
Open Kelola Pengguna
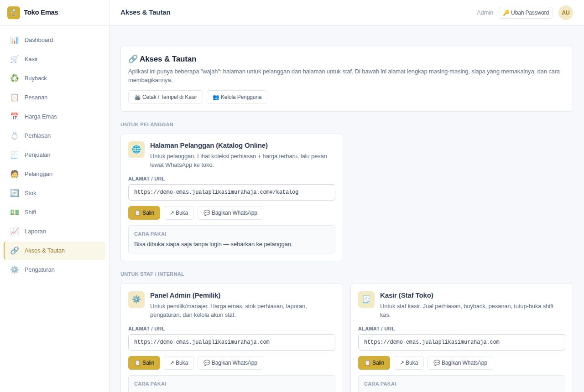(237, 97)
